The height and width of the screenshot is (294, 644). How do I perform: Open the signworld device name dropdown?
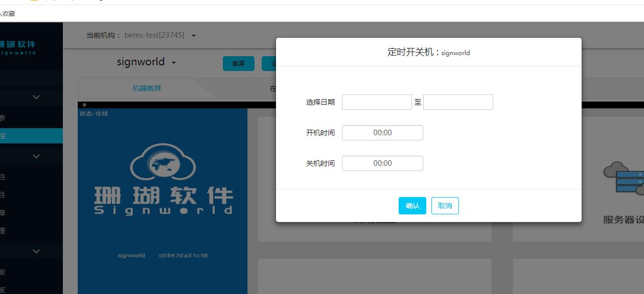click(146, 62)
